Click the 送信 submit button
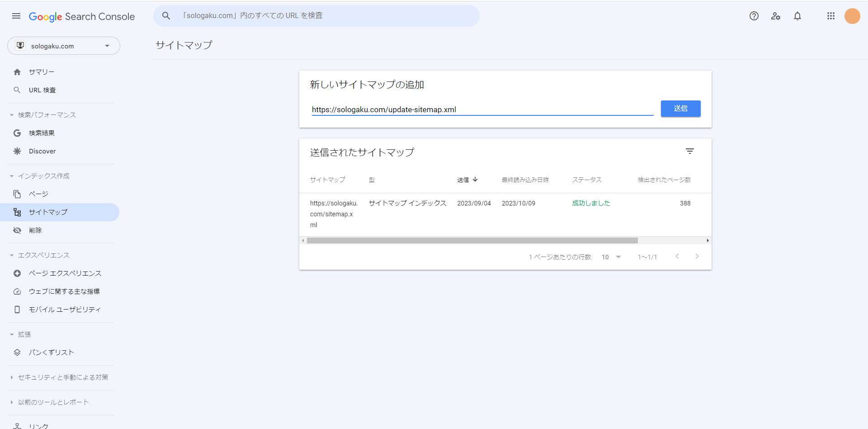The image size is (868, 429). point(680,109)
